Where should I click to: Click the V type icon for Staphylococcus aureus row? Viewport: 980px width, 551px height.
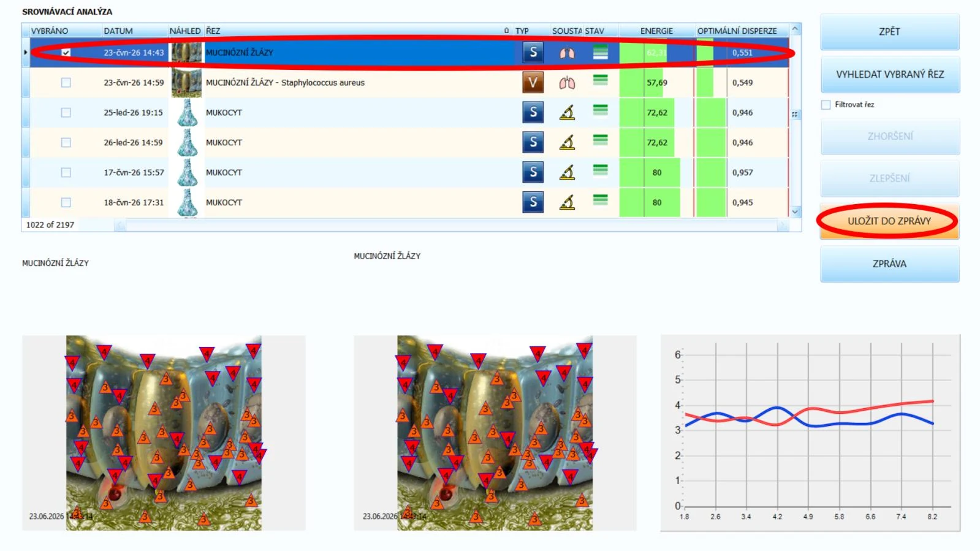533,82
